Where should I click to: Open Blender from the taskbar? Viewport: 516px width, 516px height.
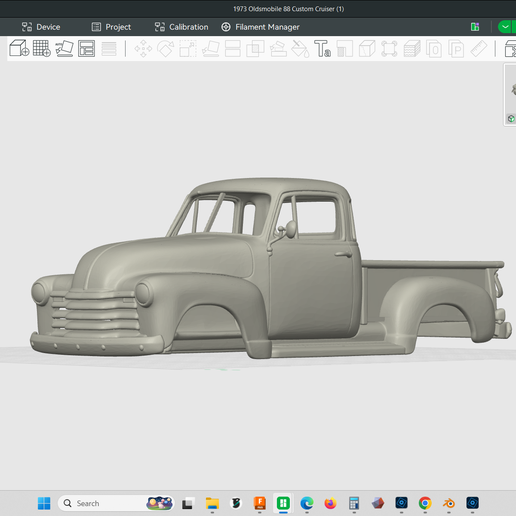(x=449, y=503)
